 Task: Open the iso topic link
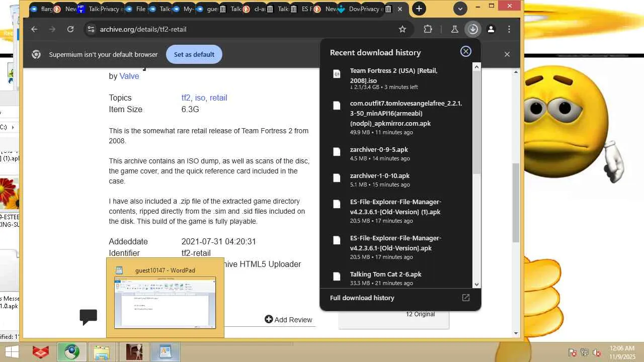pos(200,98)
